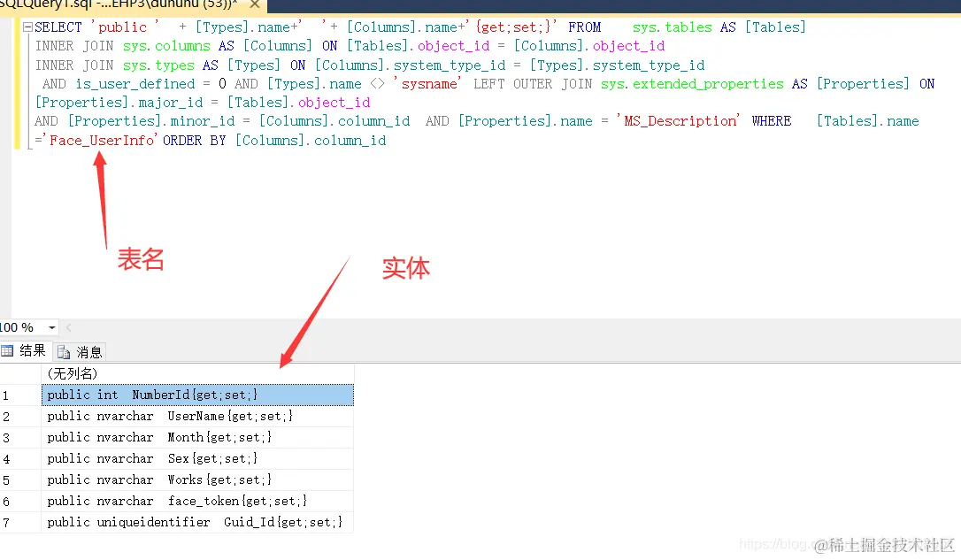Select cell 'public nvarchar Works{get;set;}'
Viewport: 961px width, 560px height.
[x=197, y=479]
